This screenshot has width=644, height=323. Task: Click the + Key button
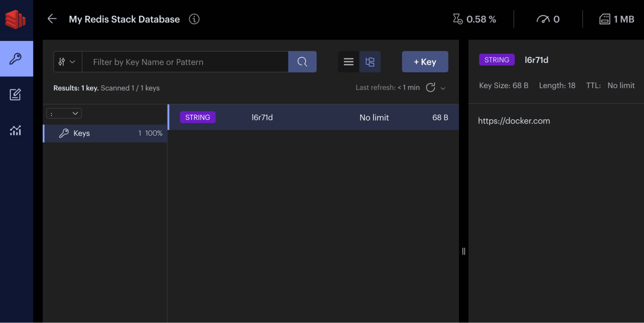[x=425, y=62]
